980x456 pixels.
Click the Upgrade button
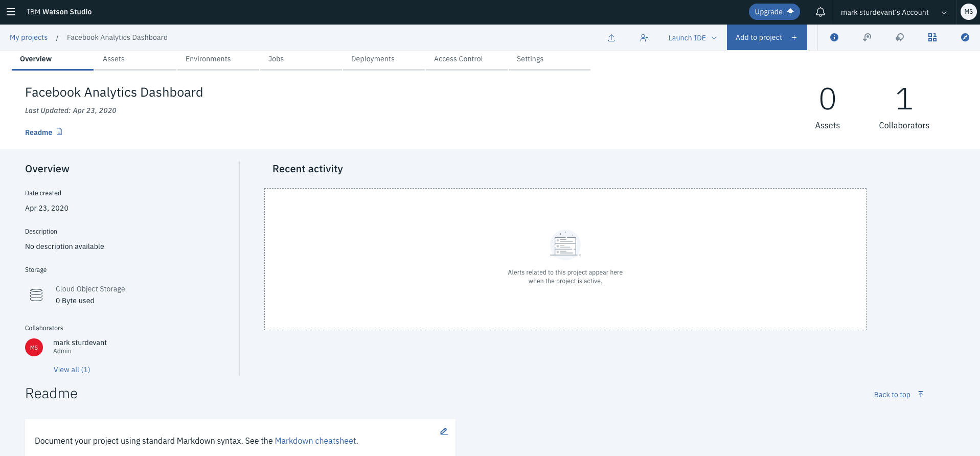[x=774, y=12]
